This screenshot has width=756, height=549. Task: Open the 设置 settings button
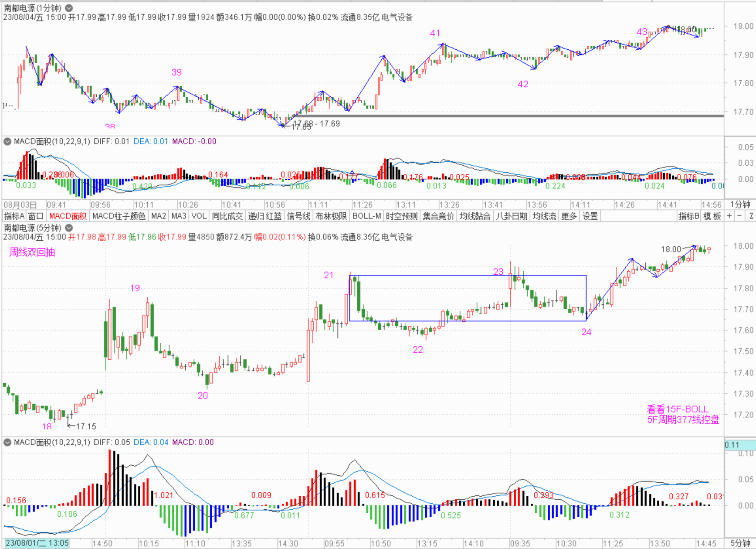point(590,216)
